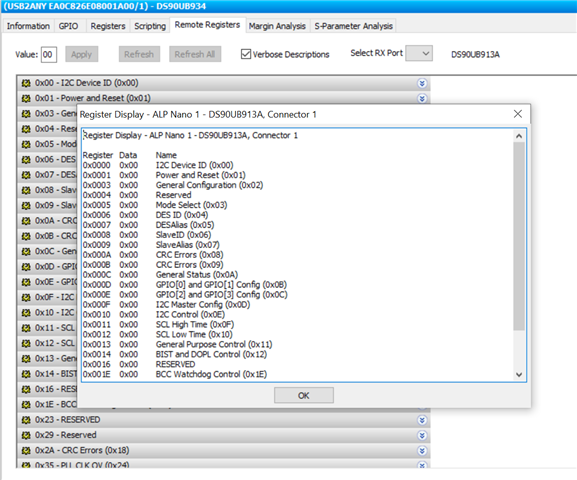Click the scroll up arrow in Register Display
The width and height of the screenshot is (577, 480).
point(519,136)
